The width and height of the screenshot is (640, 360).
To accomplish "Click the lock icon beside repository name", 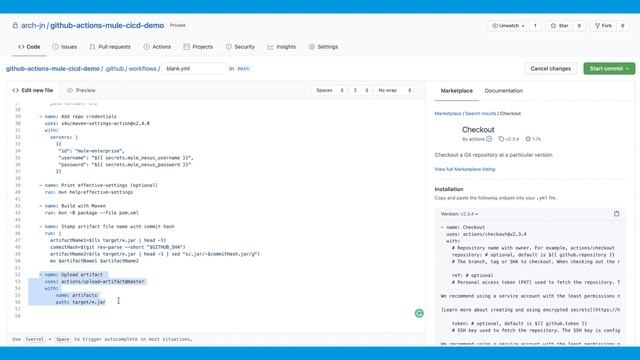I will [x=15, y=25].
